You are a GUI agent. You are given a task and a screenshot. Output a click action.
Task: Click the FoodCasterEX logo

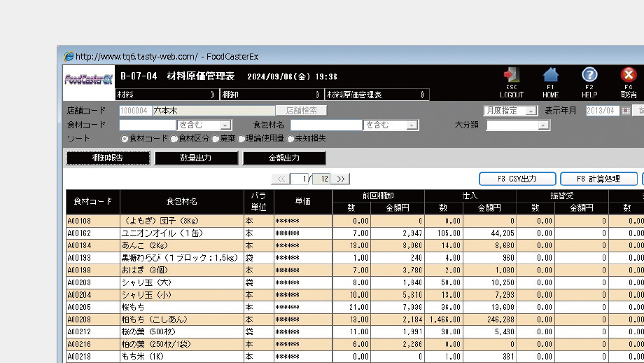tap(89, 78)
